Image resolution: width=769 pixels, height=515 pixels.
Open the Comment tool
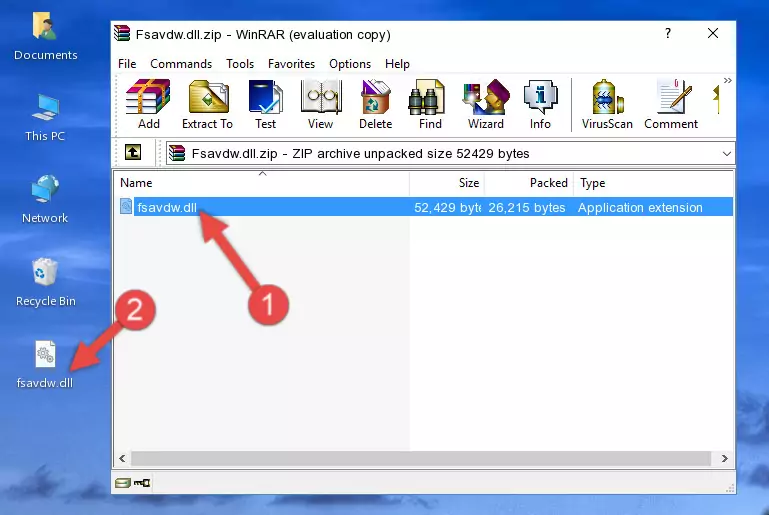(671, 104)
